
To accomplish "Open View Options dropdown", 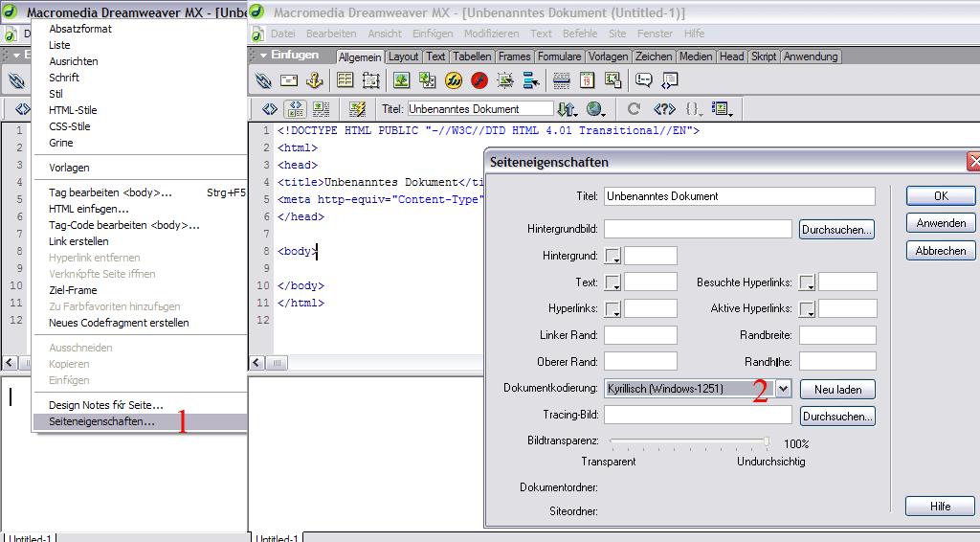I will pyautogui.click(x=722, y=109).
